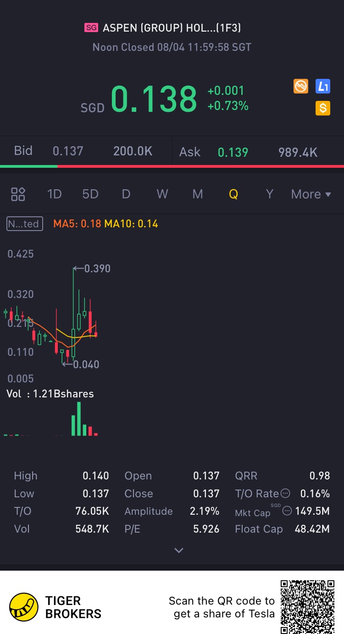Tap the Bid price 0.137
This screenshot has width=344, height=644.
[x=68, y=151]
